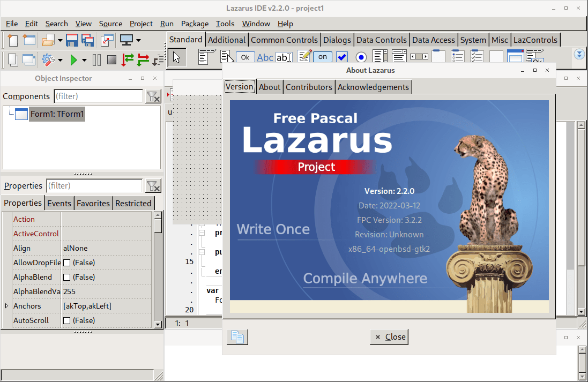Screen dimensions: 588x382
Task: Click the Save floppy disk icon
Action: [x=72, y=40]
